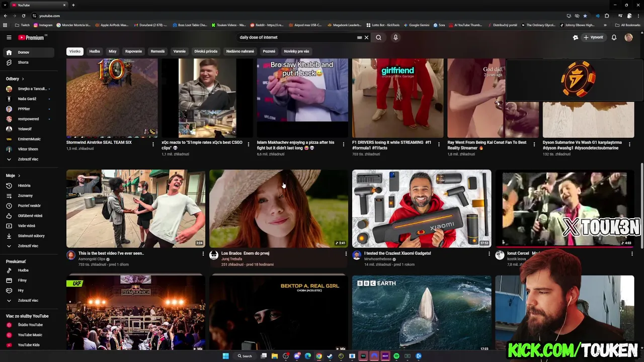Open the on-screen keyboard icon in search box

[x=359, y=37]
